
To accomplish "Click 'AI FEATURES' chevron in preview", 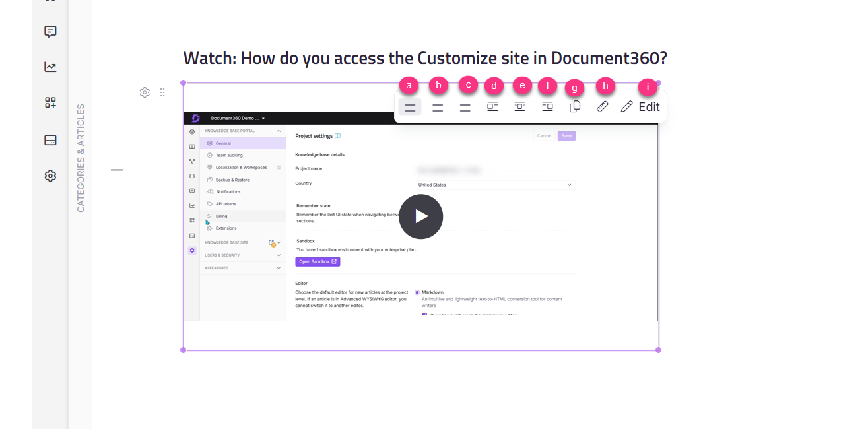I will tap(279, 268).
